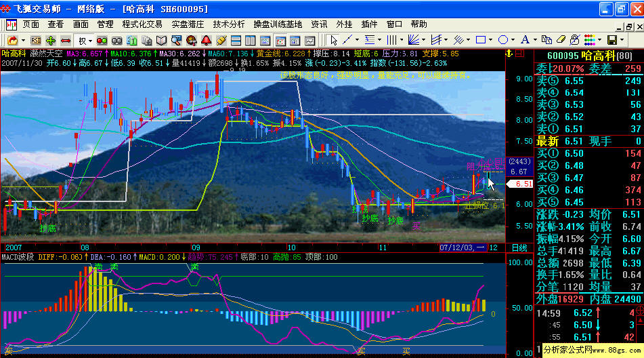Select the arrow pointer tool
644x358 pixels.
(333, 40)
